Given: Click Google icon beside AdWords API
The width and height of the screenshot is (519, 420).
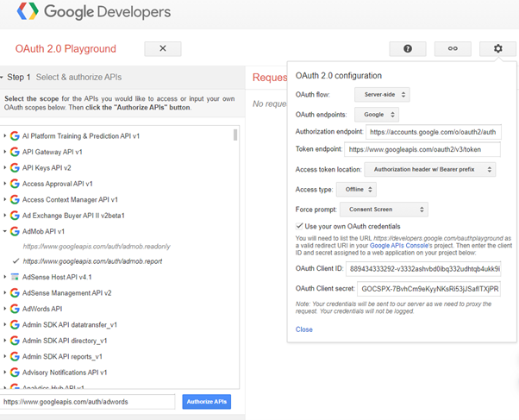Looking at the screenshot, I should [15, 309].
